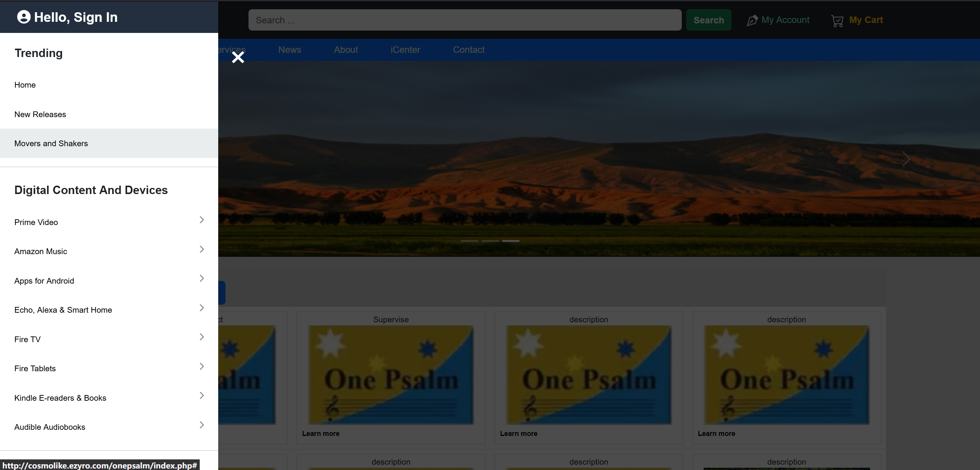Click the My Account pen icon
The height and width of the screenshot is (470, 980).
pyautogui.click(x=752, y=20)
